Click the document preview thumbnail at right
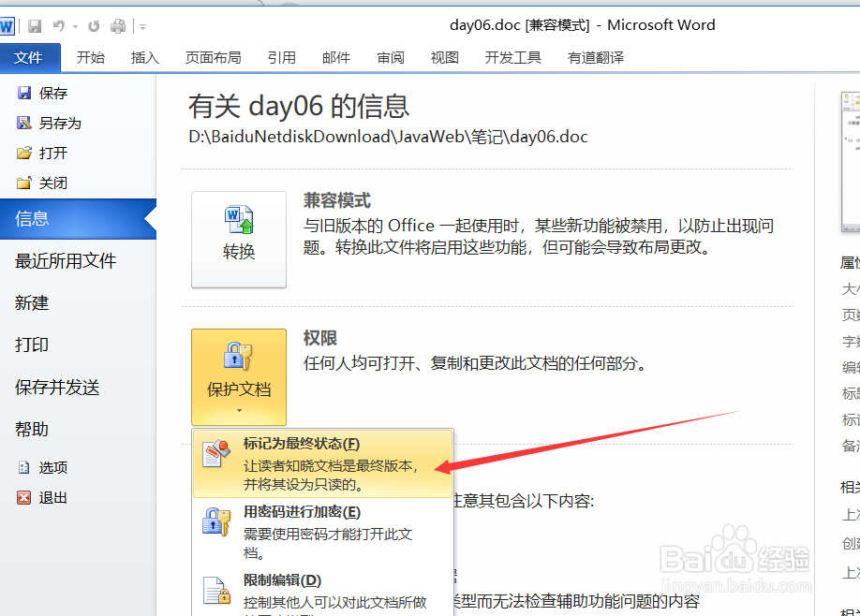 click(851, 162)
